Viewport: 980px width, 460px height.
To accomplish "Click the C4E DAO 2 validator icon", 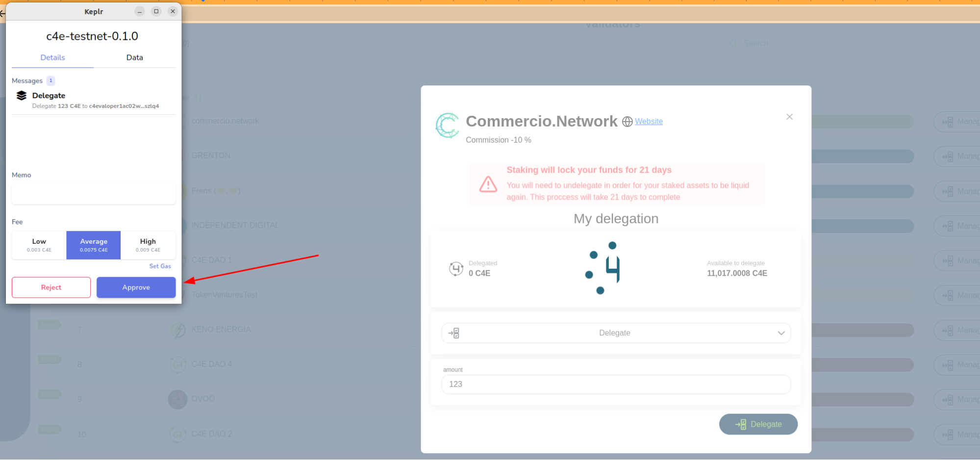I will point(178,434).
